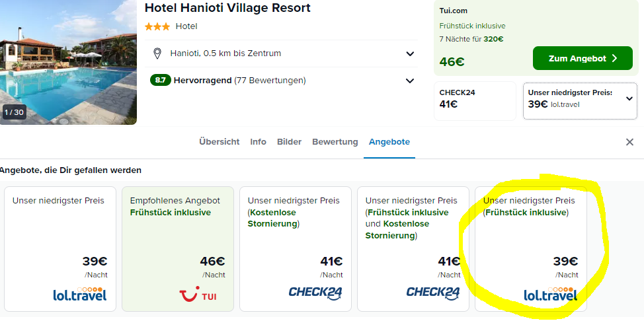Click the TUI logo in recommended offer

click(198, 293)
